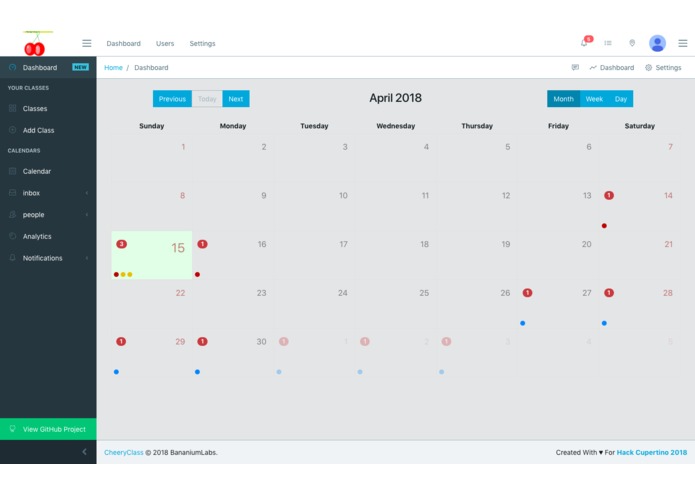
Task: Open Calendar in the sidebar
Action: pyautogui.click(x=48, y=171)
